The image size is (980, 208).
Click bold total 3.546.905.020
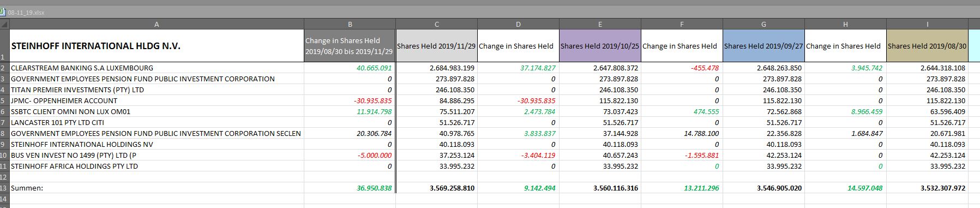(779, 188)
